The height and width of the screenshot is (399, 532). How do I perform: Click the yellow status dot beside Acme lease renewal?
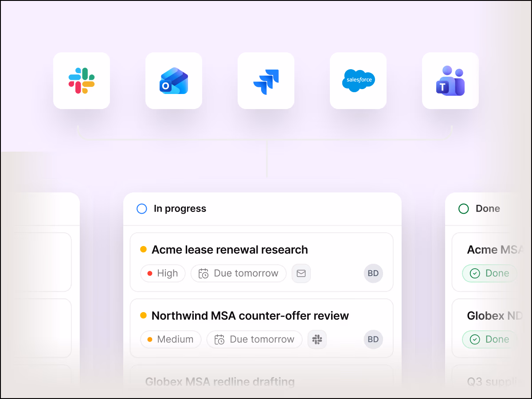coord(143,250)
